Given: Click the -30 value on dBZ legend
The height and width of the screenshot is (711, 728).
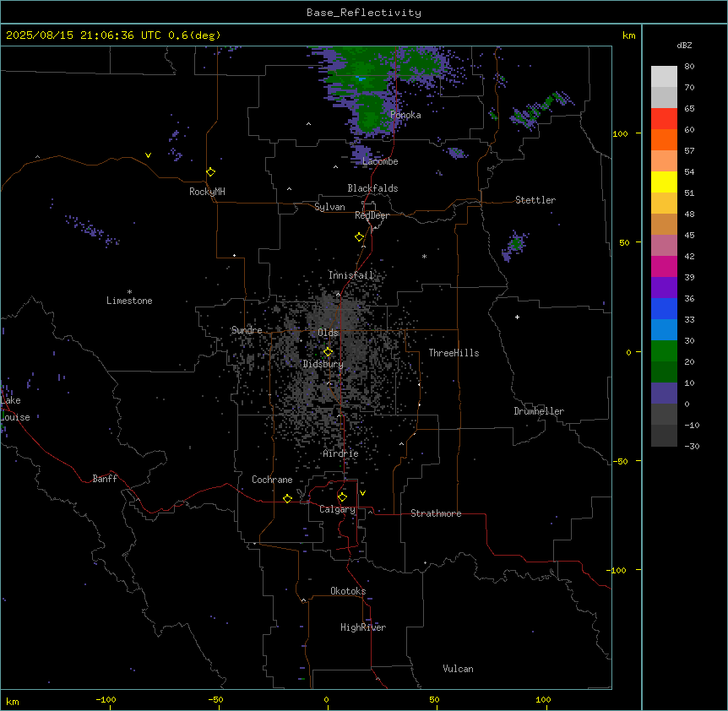Looking at the screenshot, I should [692, 446].
